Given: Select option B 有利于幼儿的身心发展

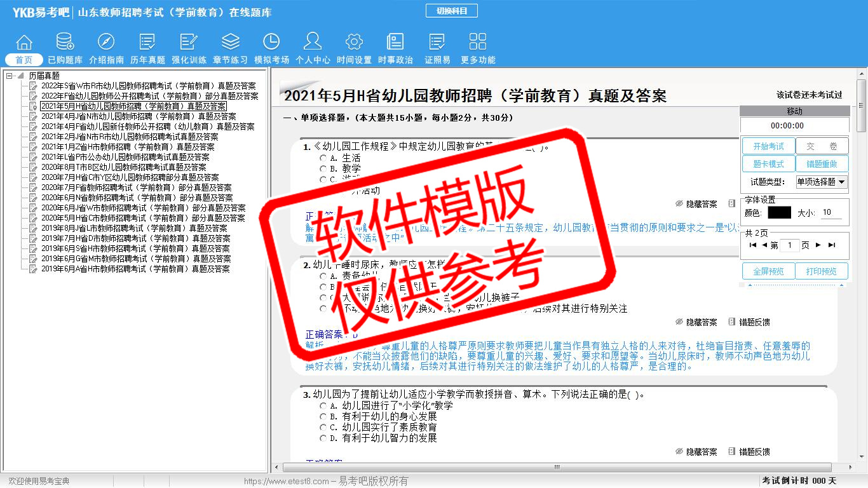Looking at the screenshot, I should 323,417.
